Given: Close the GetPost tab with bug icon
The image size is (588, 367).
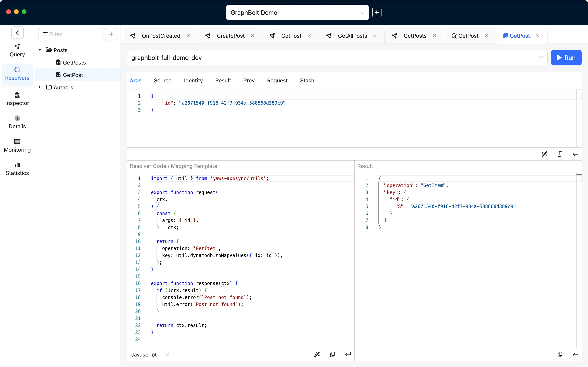Looking at the screenshot, I should tap(486, 36).
